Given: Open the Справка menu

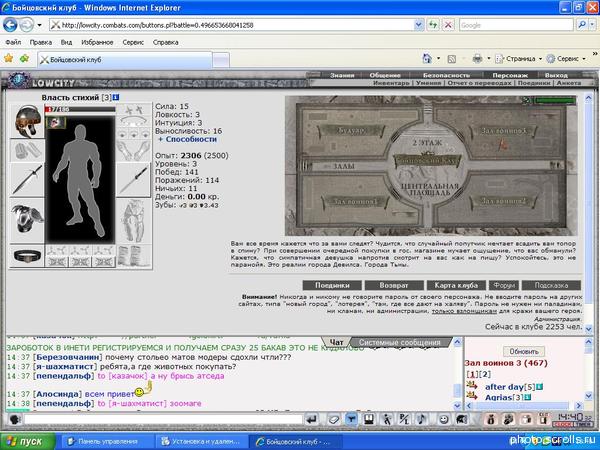Looking at the screenshot, I should (166, 42).
